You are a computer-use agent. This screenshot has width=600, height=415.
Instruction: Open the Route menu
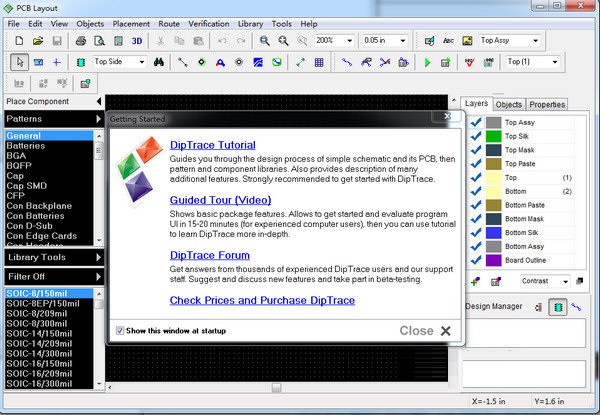point(169,24)
